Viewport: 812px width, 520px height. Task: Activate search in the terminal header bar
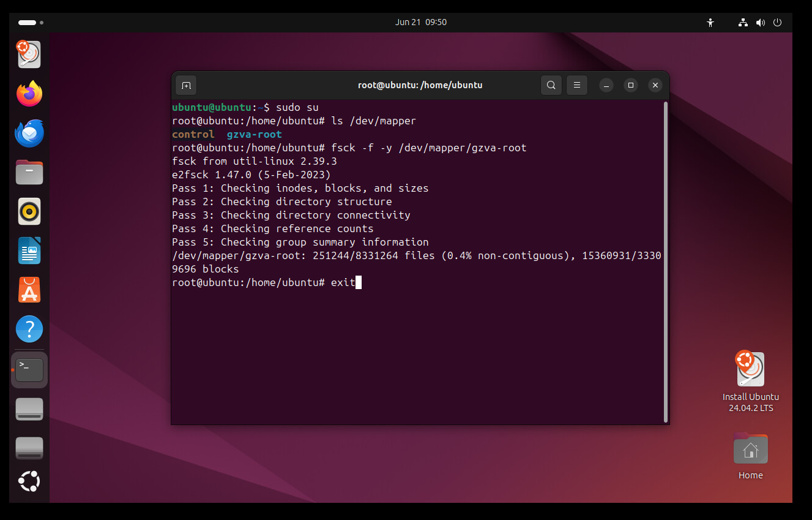point(551,85)
